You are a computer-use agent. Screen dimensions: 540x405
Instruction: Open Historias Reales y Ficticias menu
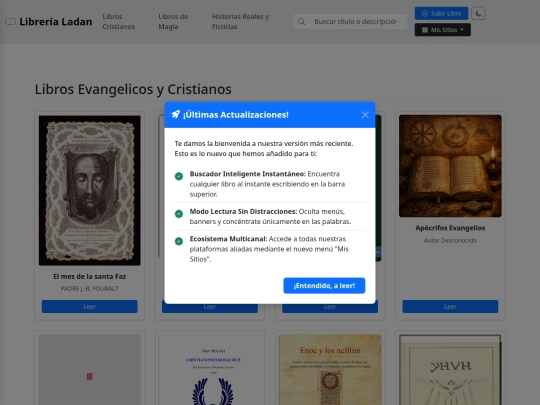tap(240, 21)
